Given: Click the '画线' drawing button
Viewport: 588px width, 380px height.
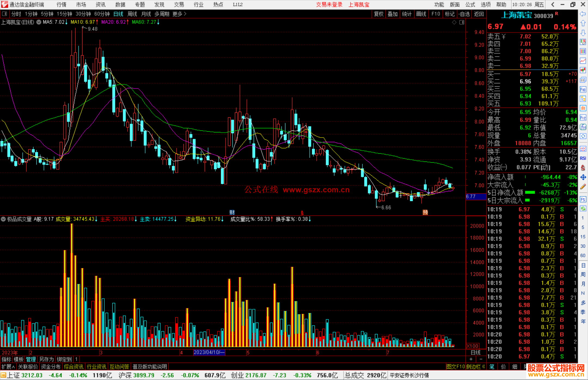Looking at the screenshot, I should tap(421, 14).
